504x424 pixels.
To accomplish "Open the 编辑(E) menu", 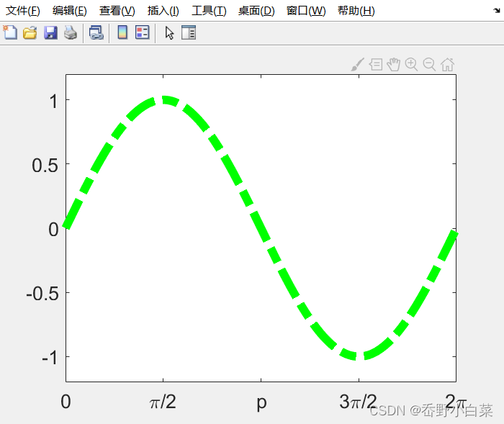I will coord(70,11).
